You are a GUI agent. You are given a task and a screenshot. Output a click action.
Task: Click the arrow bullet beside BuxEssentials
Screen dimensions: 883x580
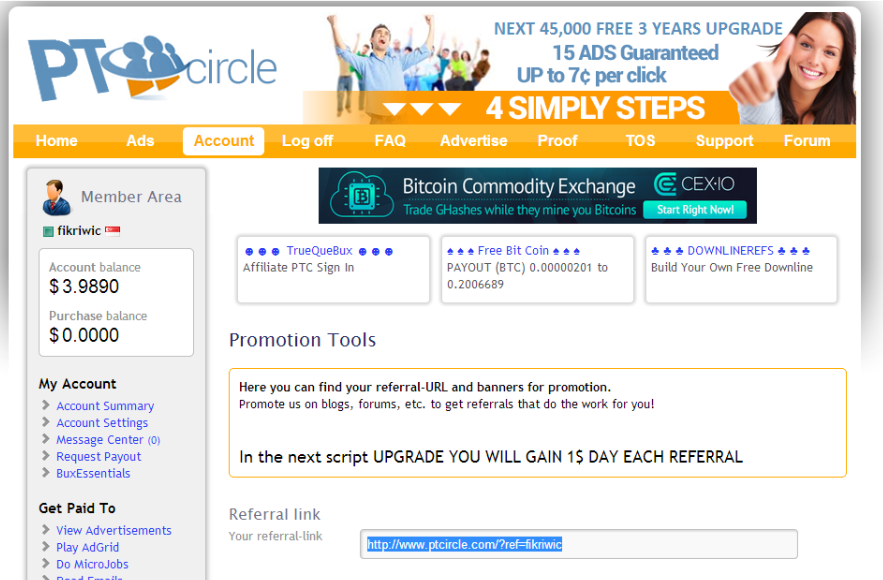point(46,472)
